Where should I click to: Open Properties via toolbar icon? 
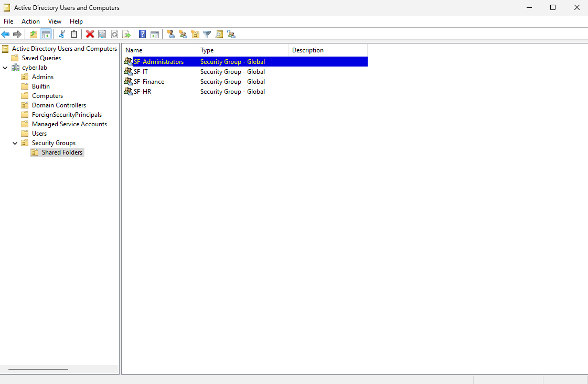(x=102, y=35)
